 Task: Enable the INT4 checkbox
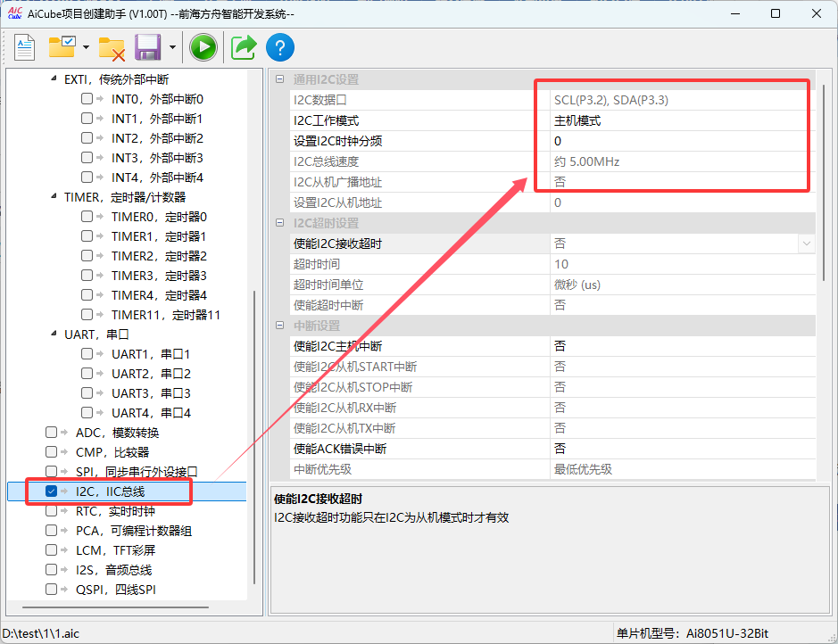[x=87, y=177]
